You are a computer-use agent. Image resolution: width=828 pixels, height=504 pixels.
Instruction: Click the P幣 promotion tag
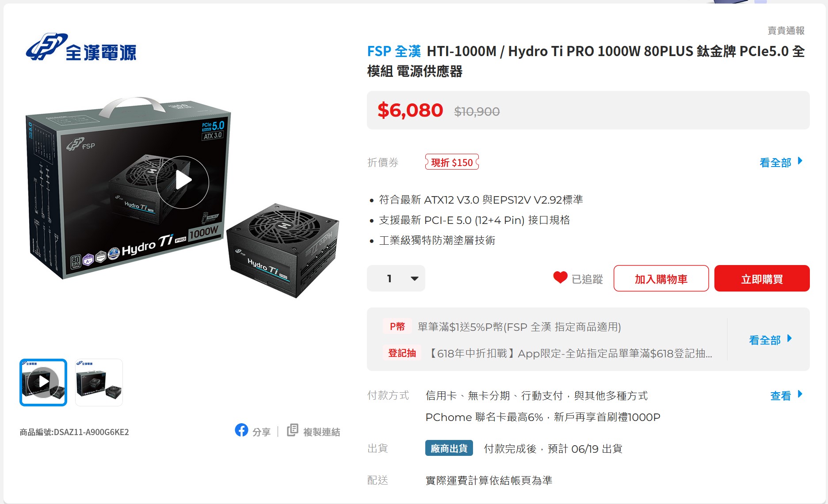click(x=397, y=326)
